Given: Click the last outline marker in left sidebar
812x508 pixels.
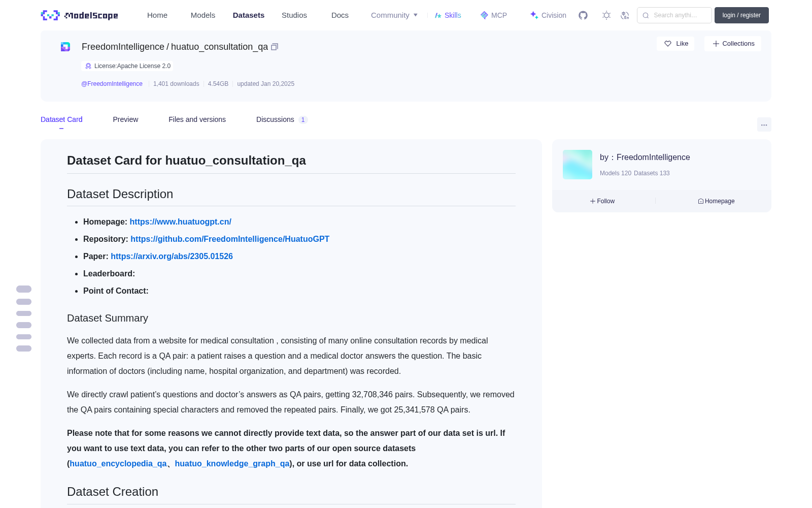Looking at the screenshot, I should pyautogui.click(x=24, y=348).
